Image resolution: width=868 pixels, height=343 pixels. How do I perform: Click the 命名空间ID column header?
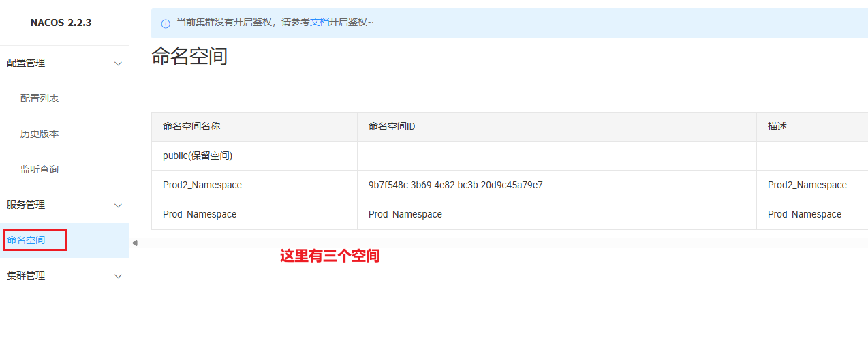pyautogui.click(x=557, y=127)
